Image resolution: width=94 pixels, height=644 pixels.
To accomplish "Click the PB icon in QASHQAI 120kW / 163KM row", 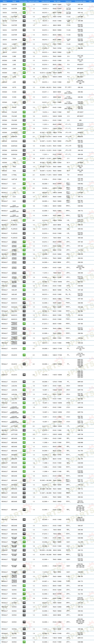I will [24, 129].
